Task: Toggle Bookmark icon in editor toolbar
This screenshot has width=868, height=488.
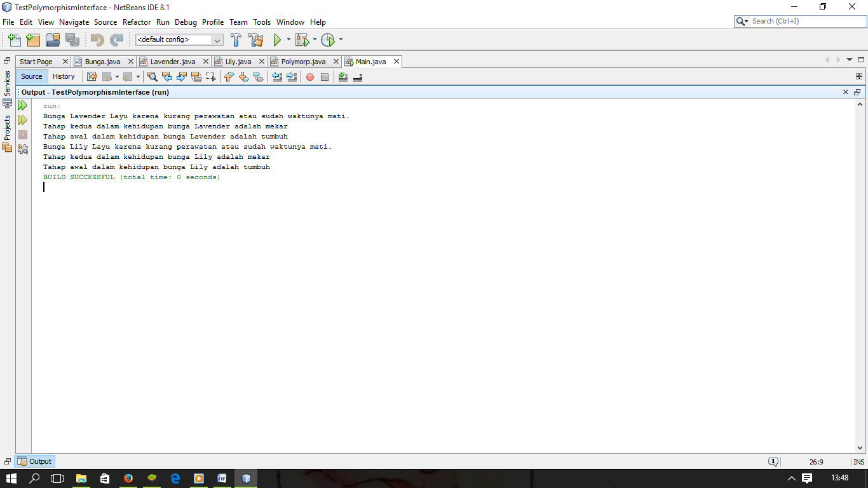Action: (x=259, y=77)
